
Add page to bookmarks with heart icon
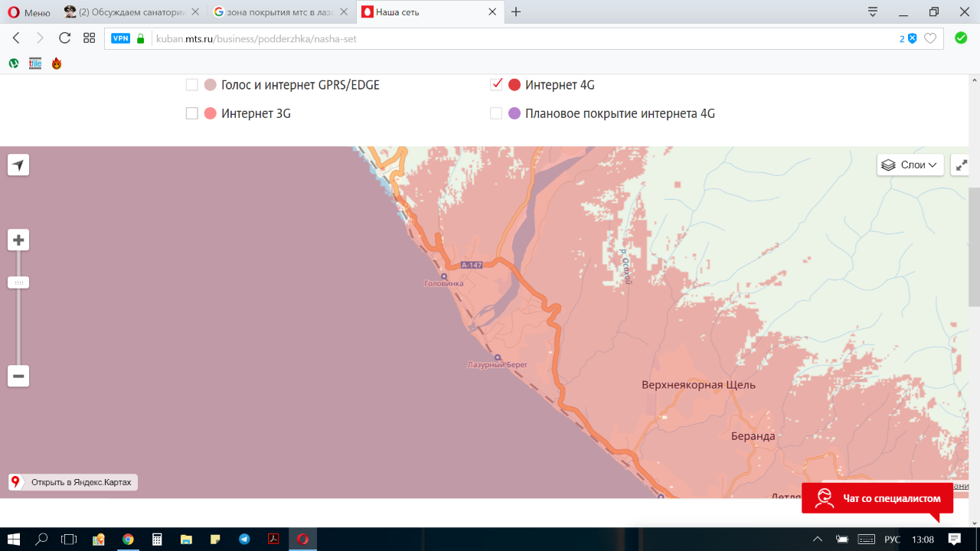click(930, 38)
